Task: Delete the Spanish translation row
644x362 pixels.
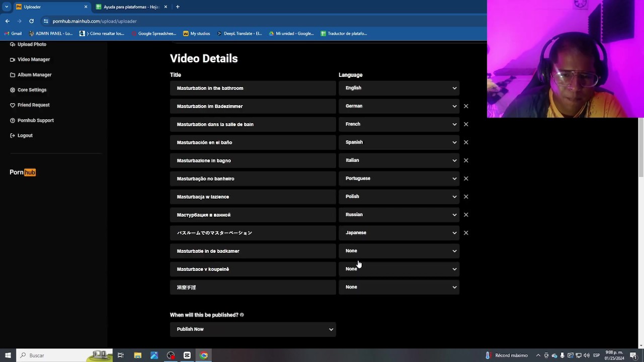Action: pyautogui.click(x=466, y=142)
